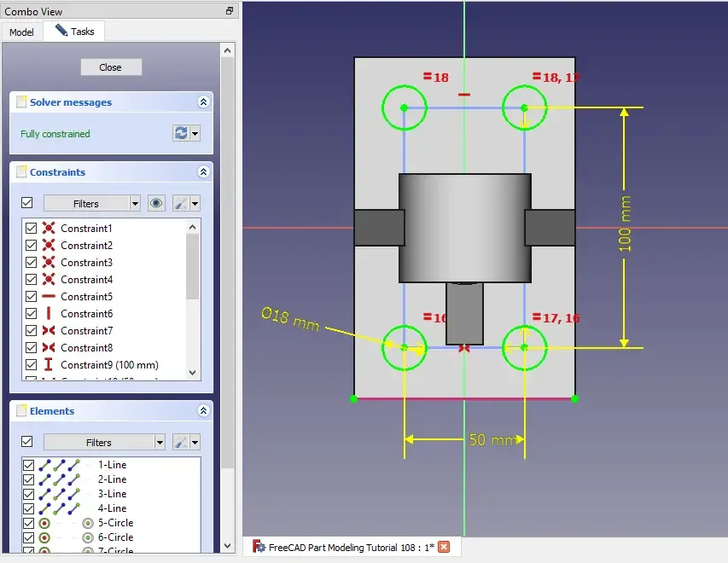728x563 pixels.
Task: Open the solver update options dropdown
Action: pyautogui.click(x=195, y=134)
